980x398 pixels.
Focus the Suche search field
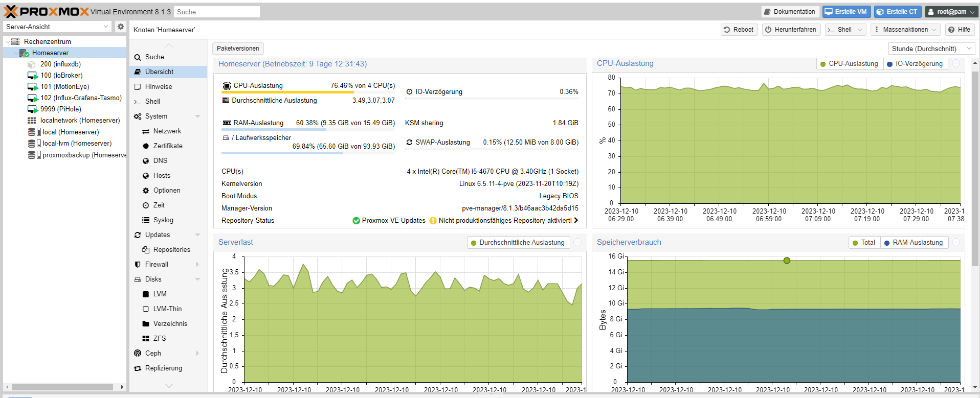217,12
